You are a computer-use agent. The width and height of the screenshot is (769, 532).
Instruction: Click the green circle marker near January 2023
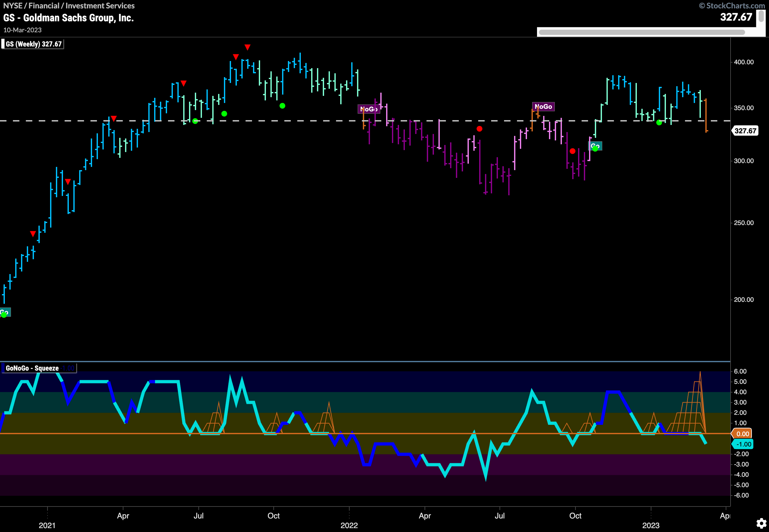coord(659,123)
